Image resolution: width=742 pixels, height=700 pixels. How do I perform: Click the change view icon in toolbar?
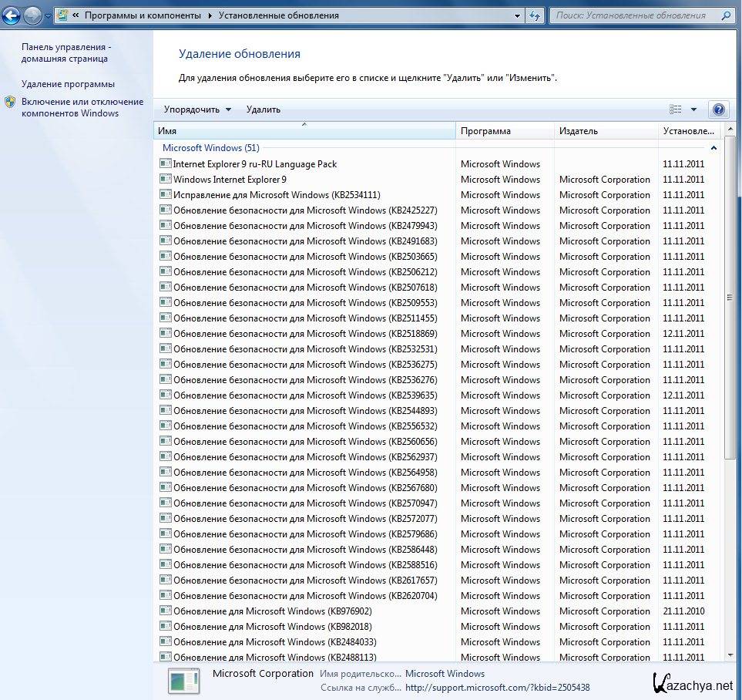(676, 109)
